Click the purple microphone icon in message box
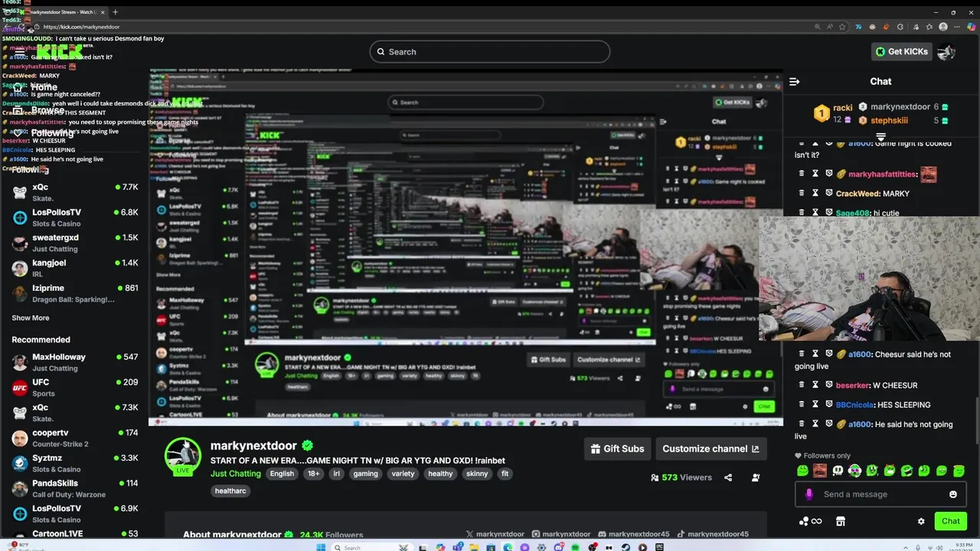The height and width of the screenshot is (551, 980). [809, 494]
